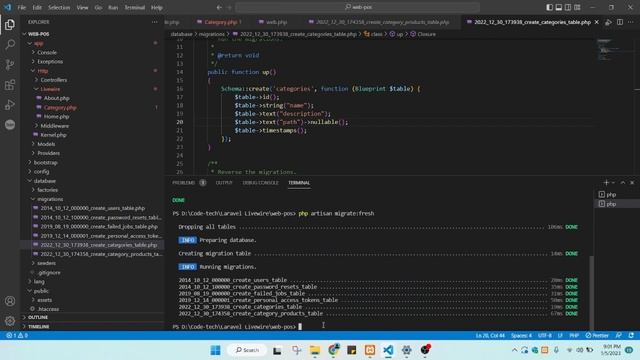Open editor more actions ellipsis
Screen dimensions: 640x360
click(x=631, y=22)
